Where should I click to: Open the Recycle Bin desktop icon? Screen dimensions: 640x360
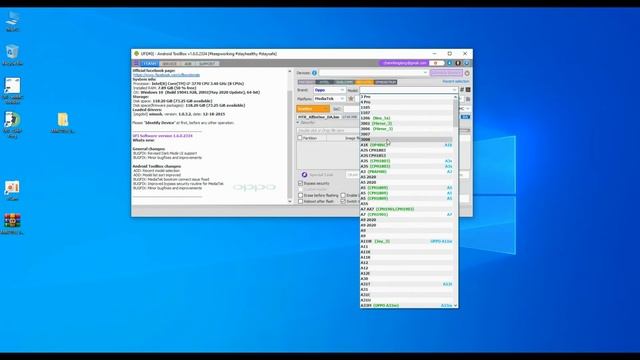(x=12, y=55)
